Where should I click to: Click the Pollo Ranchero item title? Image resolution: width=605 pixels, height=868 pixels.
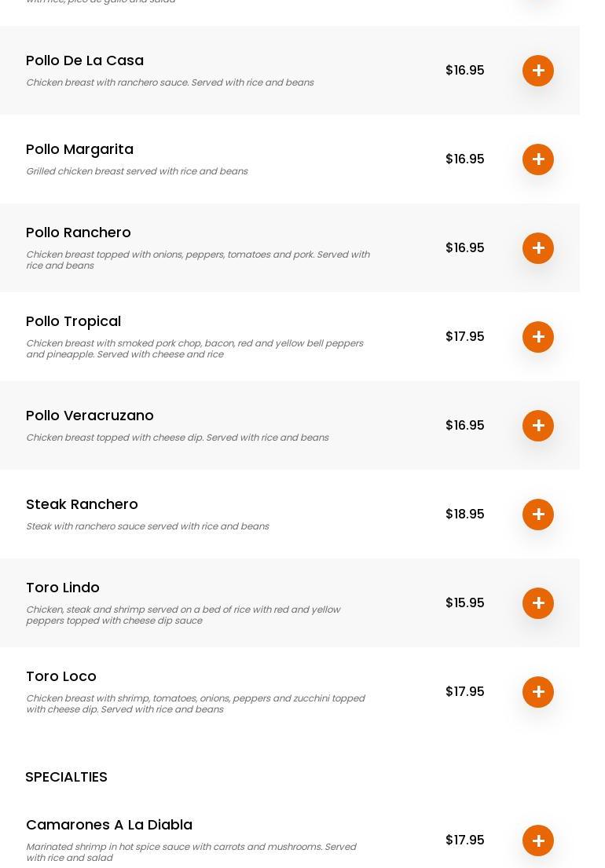tap(79, 233)
